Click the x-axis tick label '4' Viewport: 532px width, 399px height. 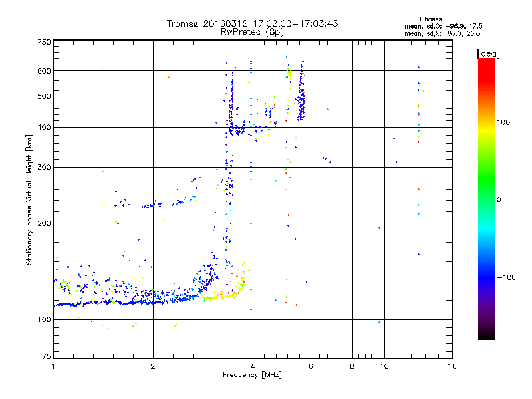253,366
